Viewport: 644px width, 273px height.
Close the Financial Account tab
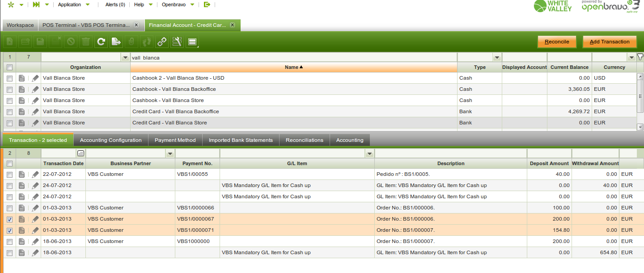(x=233, y=25)
